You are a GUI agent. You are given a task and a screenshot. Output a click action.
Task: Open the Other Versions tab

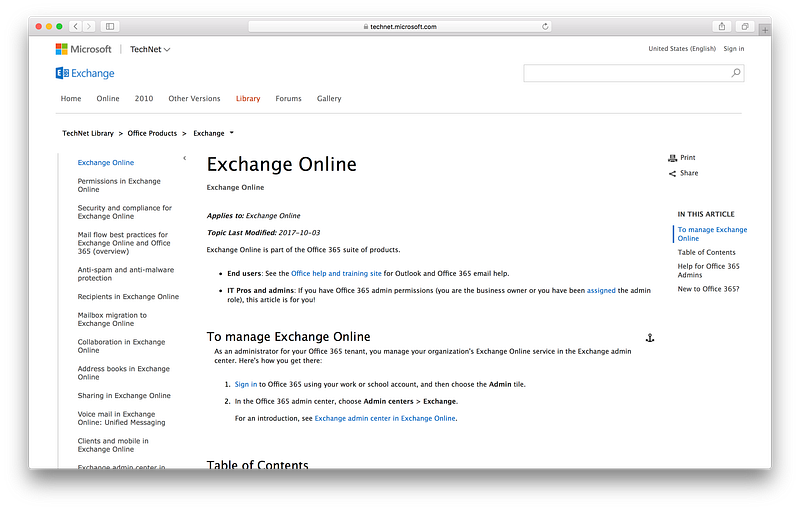click(x=194, y=98)
